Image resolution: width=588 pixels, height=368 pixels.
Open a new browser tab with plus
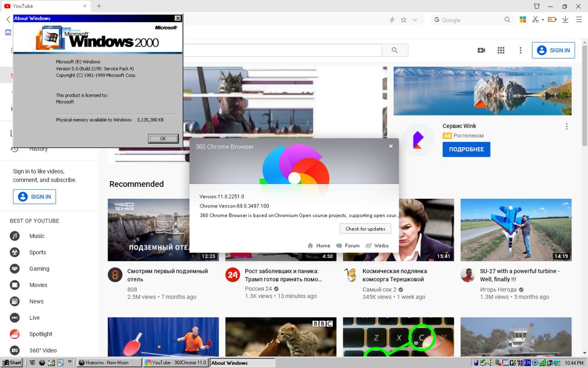point(99,6)
